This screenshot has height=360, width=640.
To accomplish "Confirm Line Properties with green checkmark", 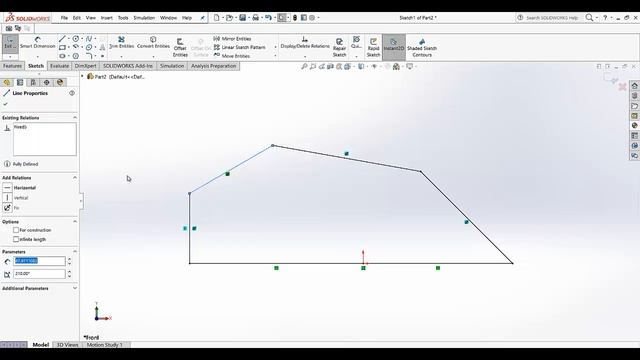I will click(6, 104).
